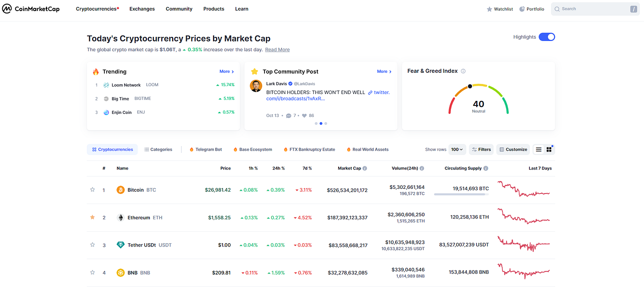
Task: Switch to grid view icon
Action: (x=549, y=150)
